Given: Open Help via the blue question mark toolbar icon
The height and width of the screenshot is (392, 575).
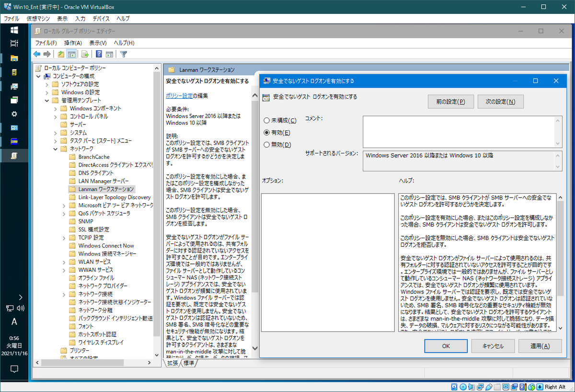Looking at the screenshot, I should coord(99,54).
